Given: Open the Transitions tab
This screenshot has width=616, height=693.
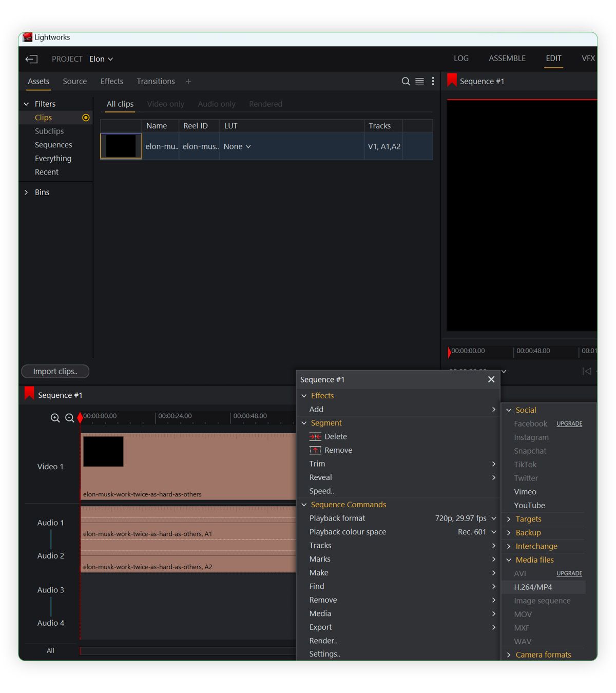Looking at the screenshot, I should point(156,81).
